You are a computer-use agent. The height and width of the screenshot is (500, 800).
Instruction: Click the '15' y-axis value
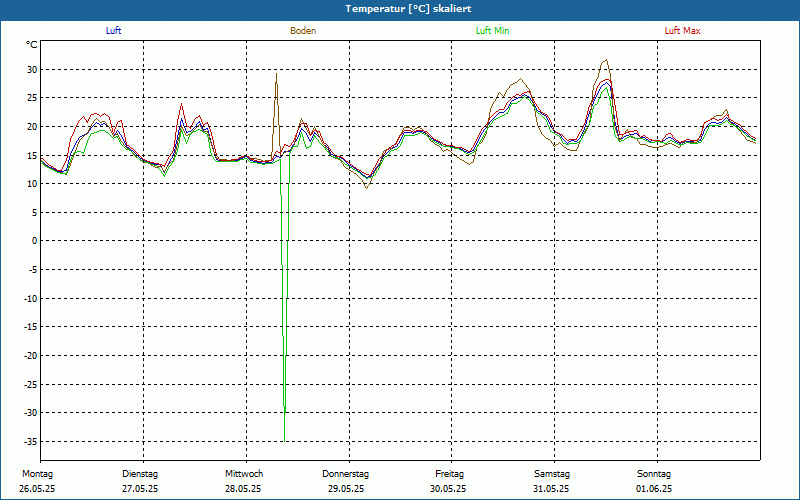[32, 155]
